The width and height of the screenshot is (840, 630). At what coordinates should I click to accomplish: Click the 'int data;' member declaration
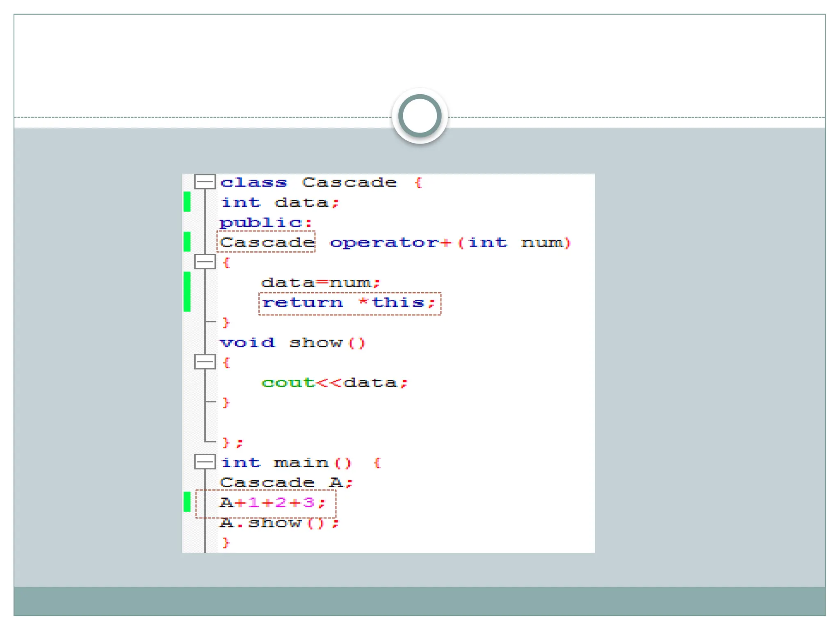280,203
